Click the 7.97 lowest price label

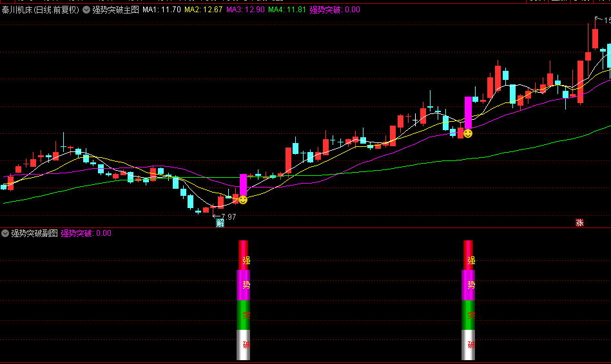[229, 217]
